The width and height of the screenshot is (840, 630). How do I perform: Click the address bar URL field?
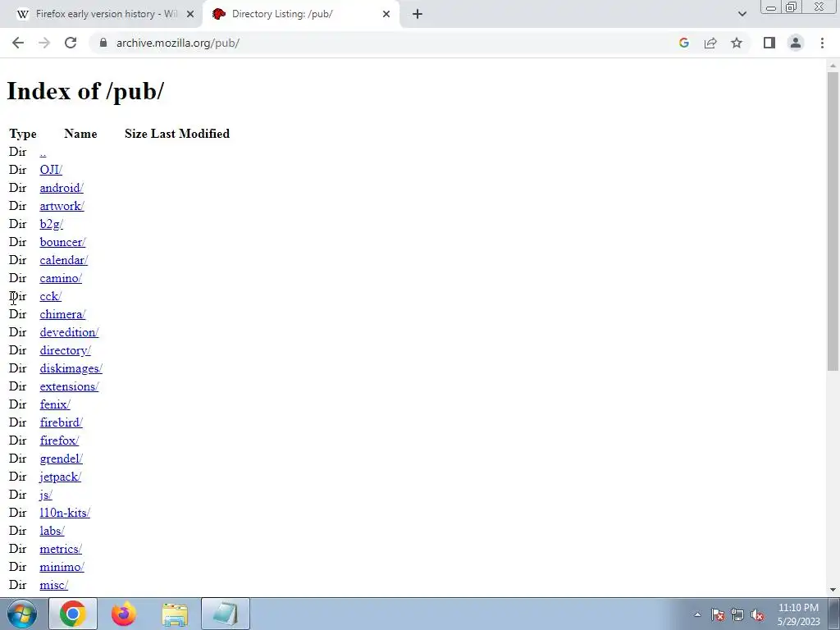(x=386, y=43)
